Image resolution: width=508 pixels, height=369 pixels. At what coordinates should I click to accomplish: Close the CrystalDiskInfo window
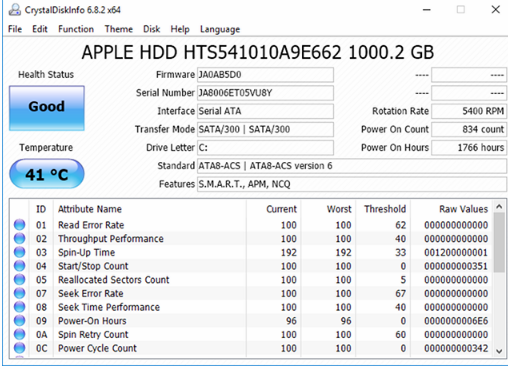click(x=496, y=10)
